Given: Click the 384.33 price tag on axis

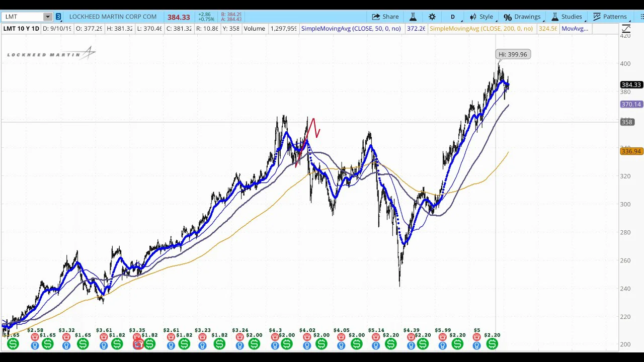Looking at the screenshot, I should pos(631,85).
